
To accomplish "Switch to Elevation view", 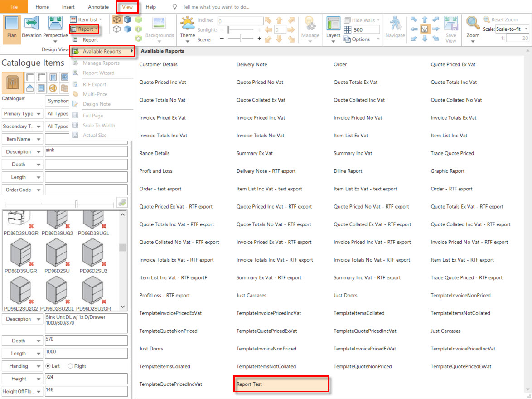I will (x=32, y=27).
